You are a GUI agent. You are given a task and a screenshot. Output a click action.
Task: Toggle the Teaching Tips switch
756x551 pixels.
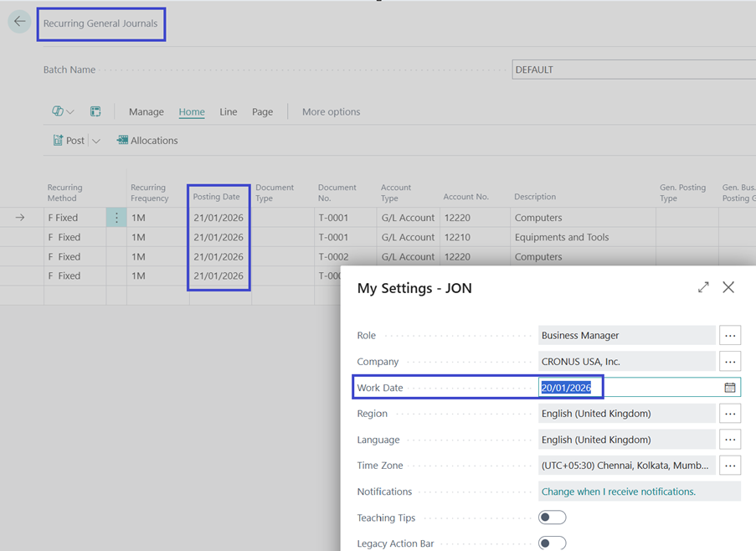pyautogui.click(x=552, y=518)
